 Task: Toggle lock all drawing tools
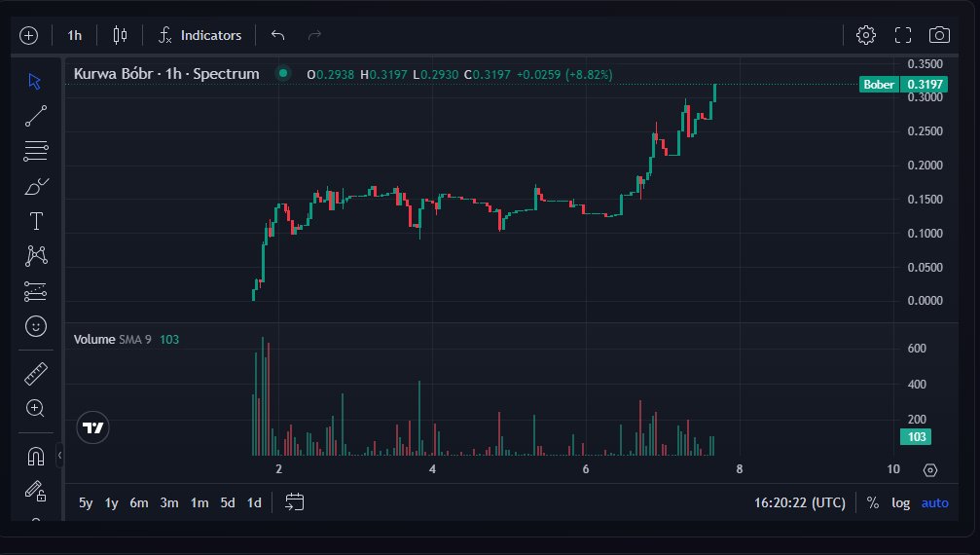pyautogui.click(x=36, y=492)
